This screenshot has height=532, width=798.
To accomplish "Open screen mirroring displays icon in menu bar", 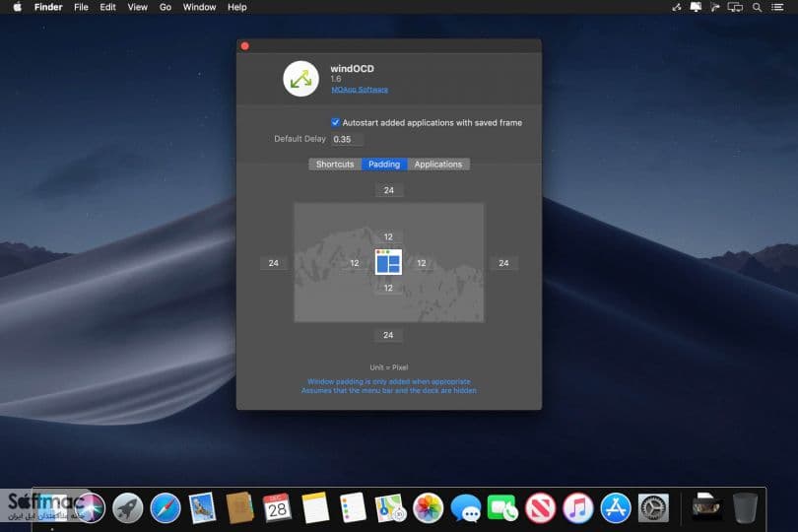I will (x=735, y=7).
